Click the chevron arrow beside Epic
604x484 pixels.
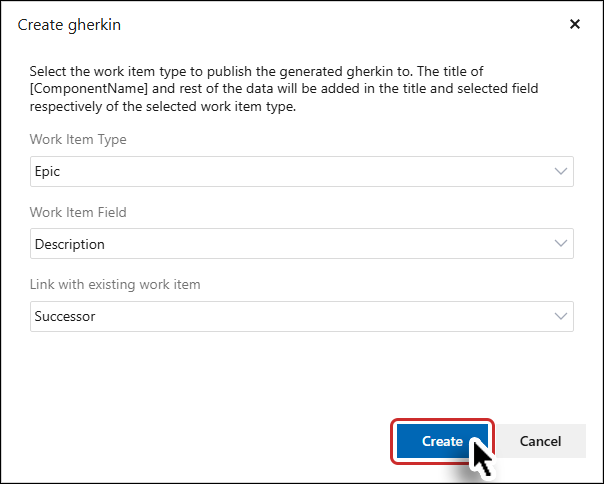560,171
